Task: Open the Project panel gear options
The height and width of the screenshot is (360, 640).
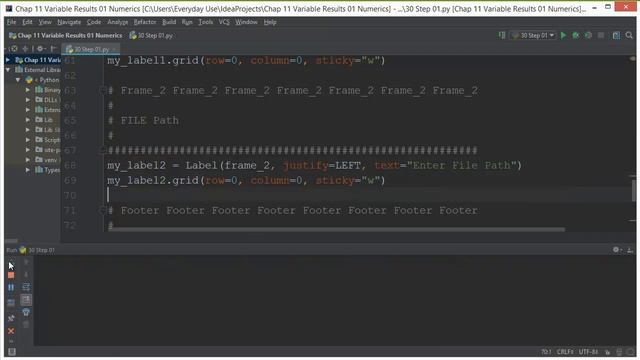Action: pyautogui.click(x=40, y=49)
